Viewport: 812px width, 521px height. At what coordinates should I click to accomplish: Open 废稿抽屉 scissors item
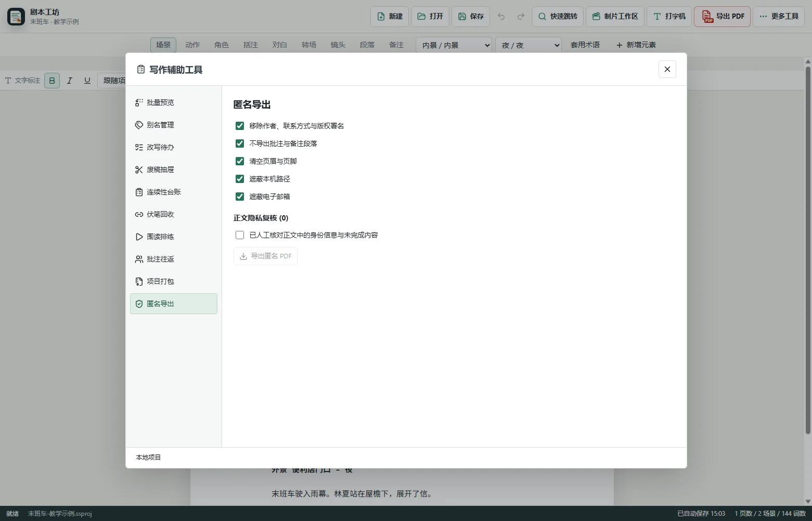point(173,170)
